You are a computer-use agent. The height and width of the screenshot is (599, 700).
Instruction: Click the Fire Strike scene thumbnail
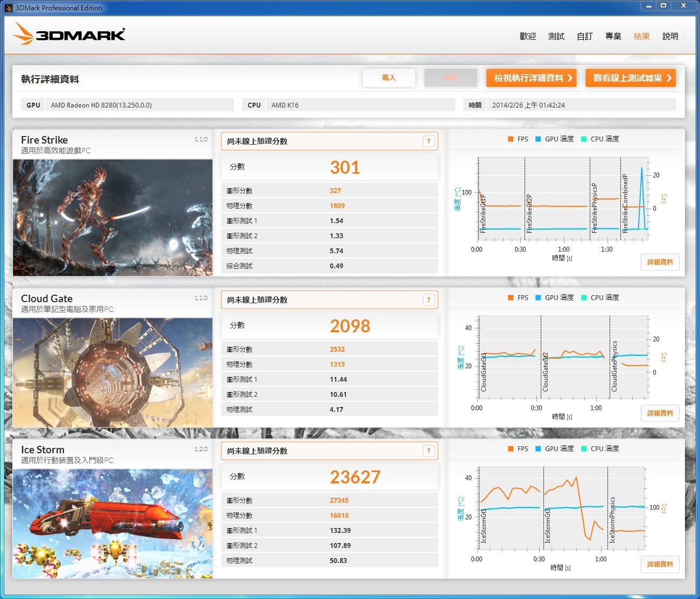(112, 217)
